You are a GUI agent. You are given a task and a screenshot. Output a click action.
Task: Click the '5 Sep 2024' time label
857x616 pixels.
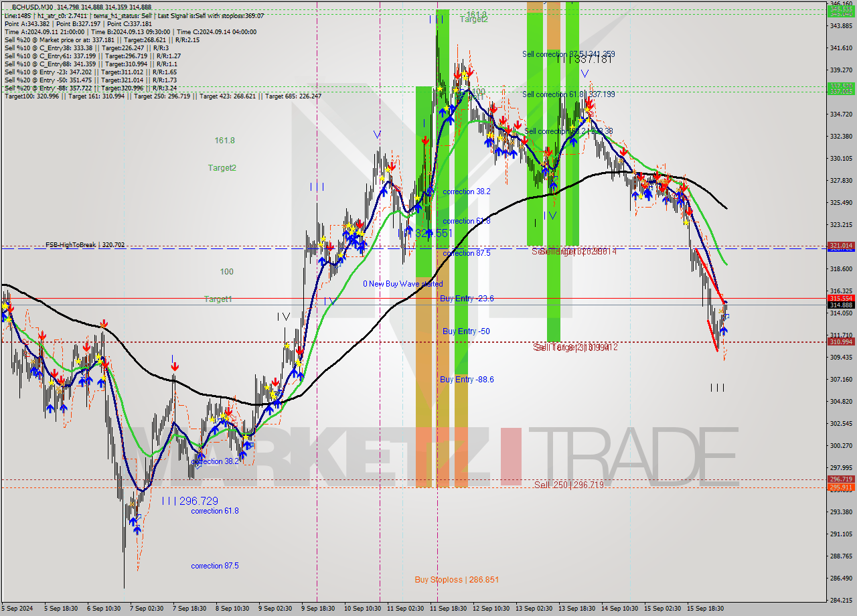click(x=17, y=609)
